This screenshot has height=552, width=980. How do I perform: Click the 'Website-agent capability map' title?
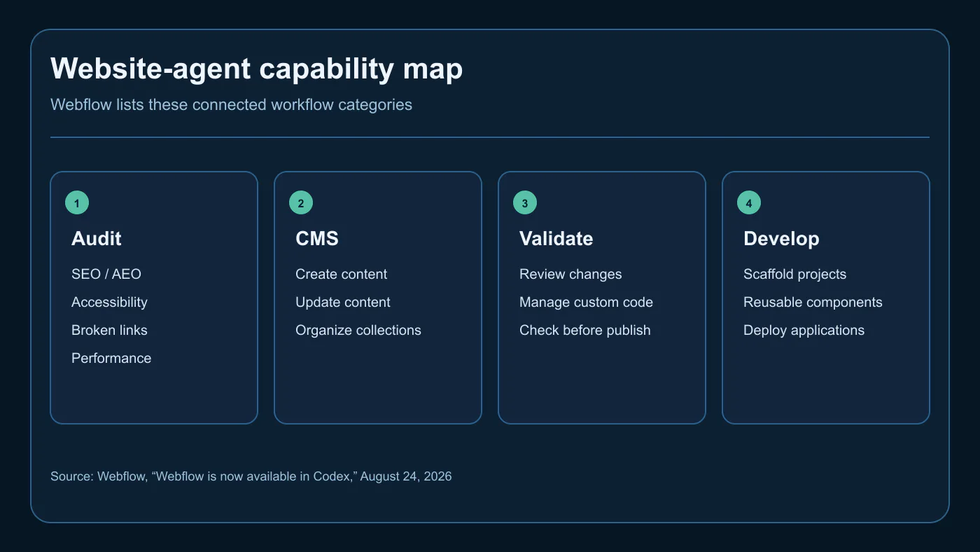[x=257, y=69]
